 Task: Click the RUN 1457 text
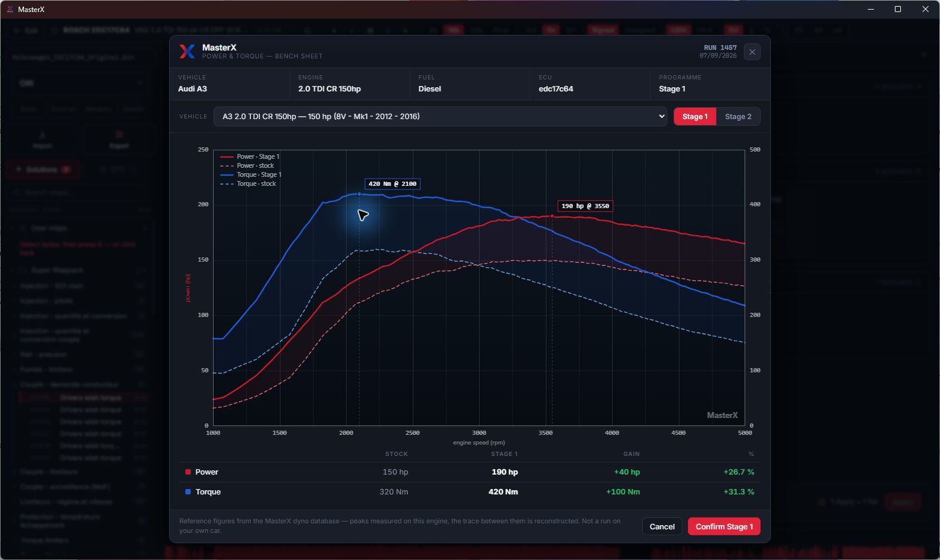coord(720,48)
